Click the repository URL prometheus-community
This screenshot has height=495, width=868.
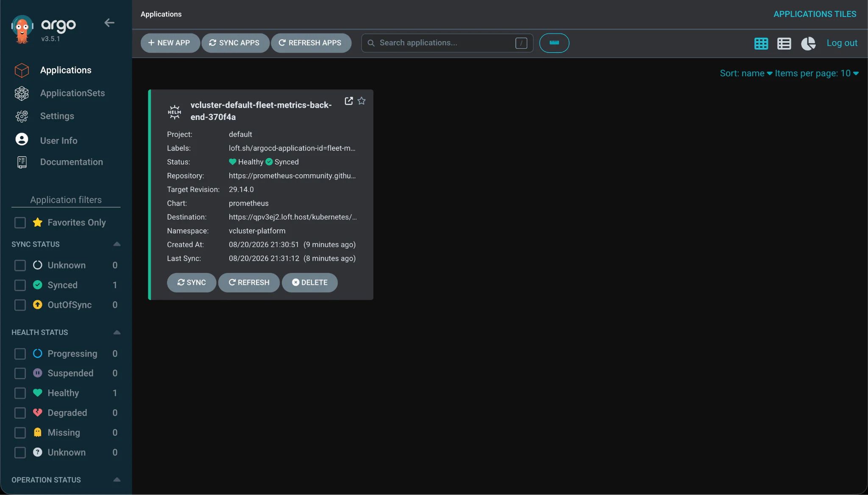click(292, 176)
